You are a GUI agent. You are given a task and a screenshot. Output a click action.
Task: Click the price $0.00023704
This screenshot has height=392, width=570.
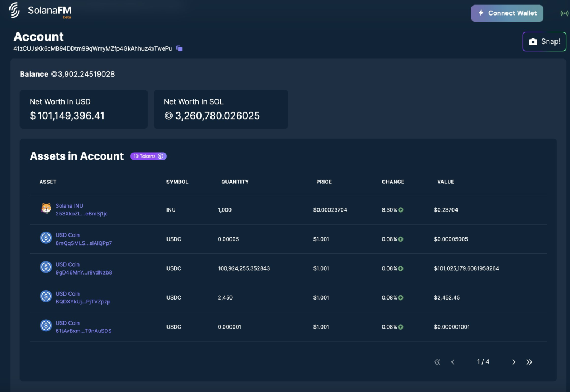pos(330,210)
